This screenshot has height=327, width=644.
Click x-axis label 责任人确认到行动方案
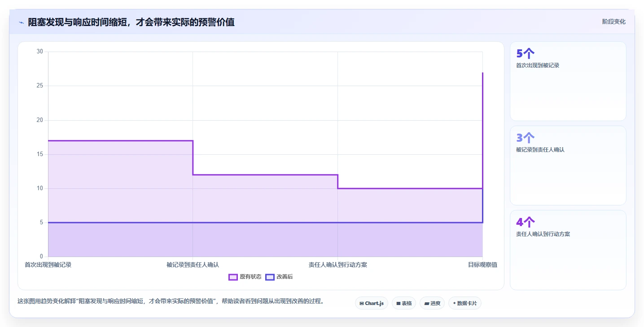(338, 265)
